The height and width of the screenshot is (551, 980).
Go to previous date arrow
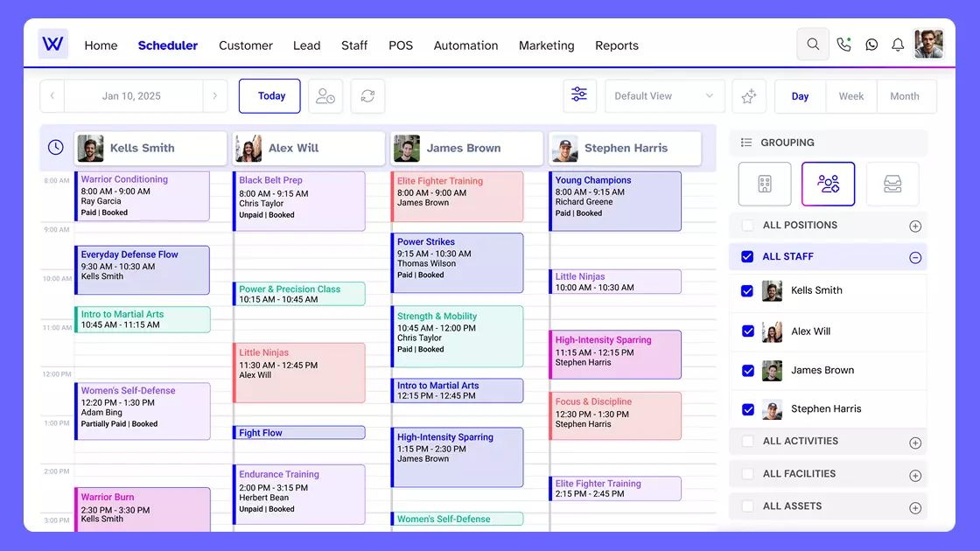coord(52,95)
